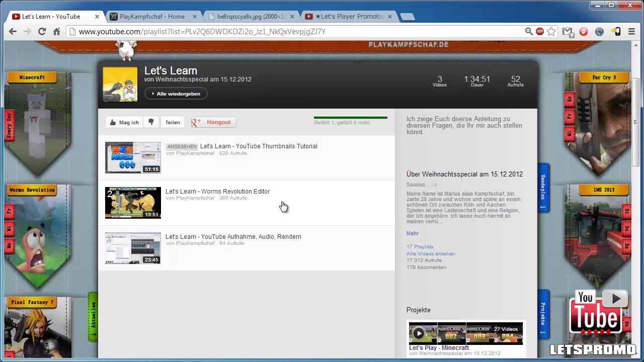644x362 pixels.
Task: Start a Google+ Hangout
Action: pos(214,122)
